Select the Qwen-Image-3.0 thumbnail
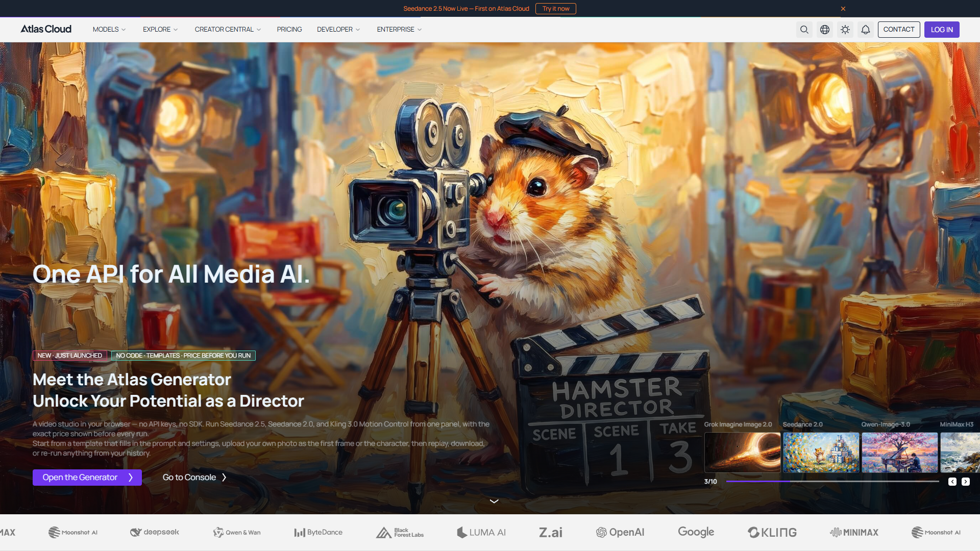 (x=900, y=453)
